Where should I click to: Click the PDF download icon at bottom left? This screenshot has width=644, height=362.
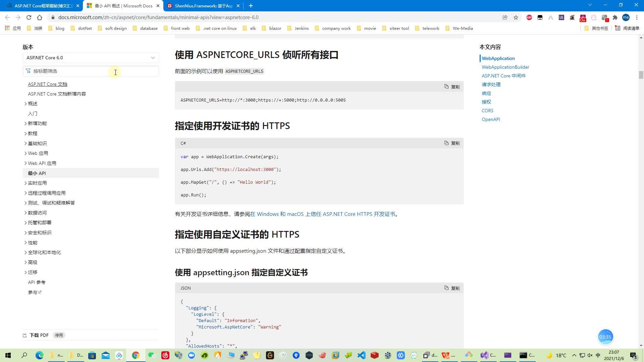point(25,335)
